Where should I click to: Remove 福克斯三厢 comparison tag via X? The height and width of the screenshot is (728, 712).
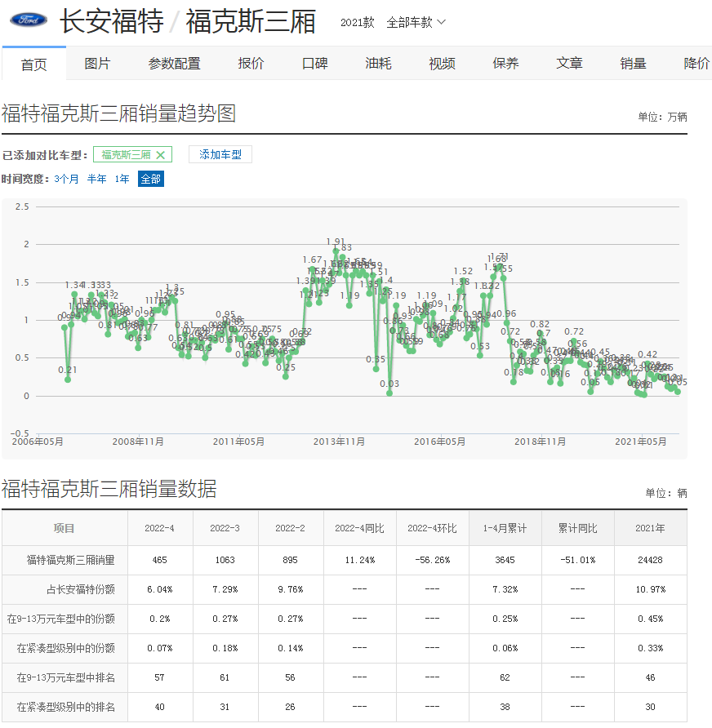(x=161, y=155)
